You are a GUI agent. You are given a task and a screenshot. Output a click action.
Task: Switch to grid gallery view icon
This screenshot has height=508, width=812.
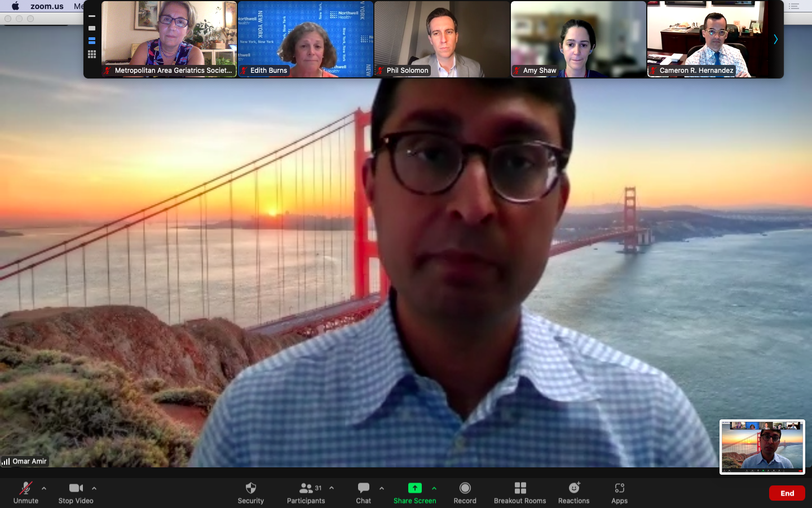point(92,55)
